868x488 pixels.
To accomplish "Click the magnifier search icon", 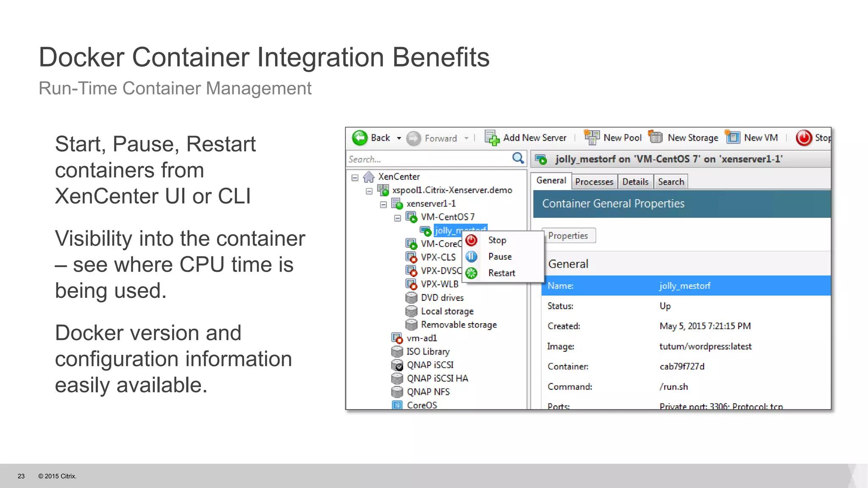I will 518,158.
